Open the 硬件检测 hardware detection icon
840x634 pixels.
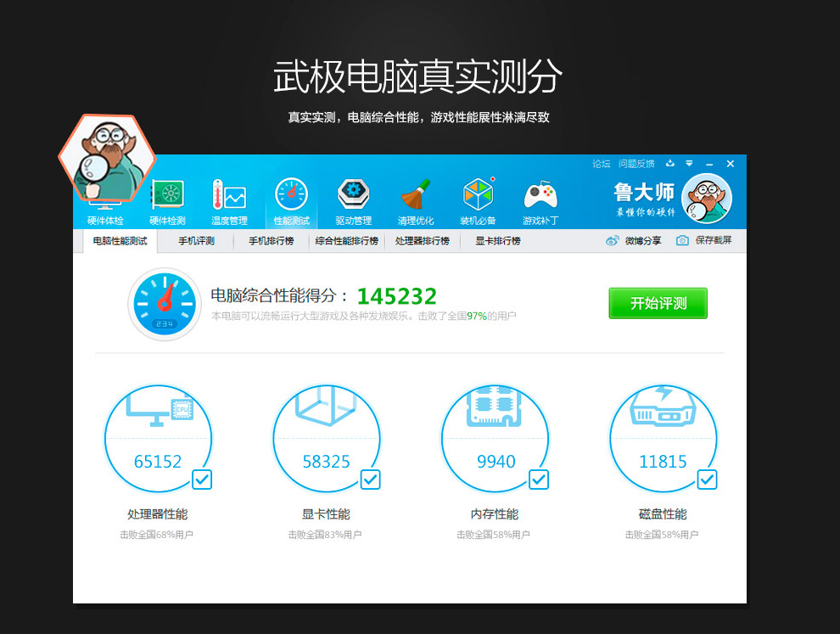click(x=167, y=195)
